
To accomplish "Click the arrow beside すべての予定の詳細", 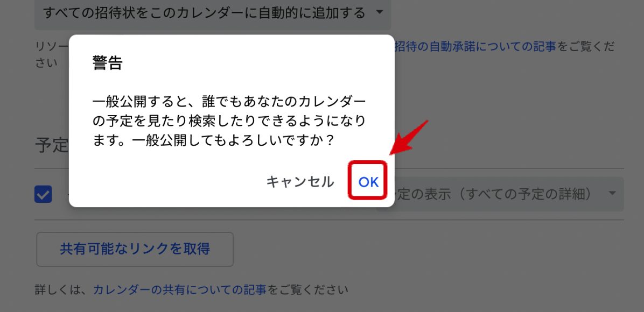I will pos(612,193).
